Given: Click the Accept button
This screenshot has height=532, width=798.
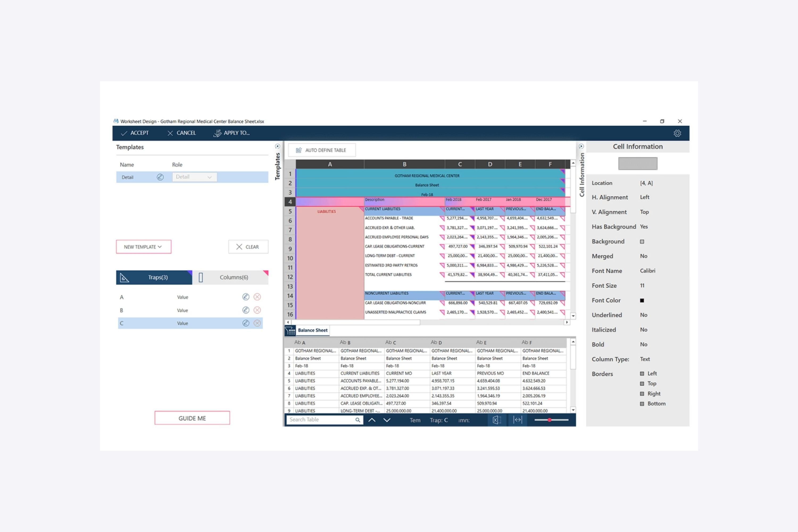Looking at the screenshot, I should click(x=135, y=133).
